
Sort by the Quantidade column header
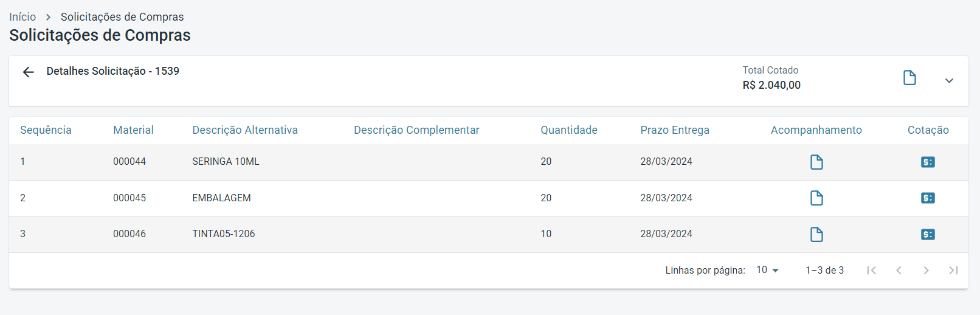[x=569, y=130]
